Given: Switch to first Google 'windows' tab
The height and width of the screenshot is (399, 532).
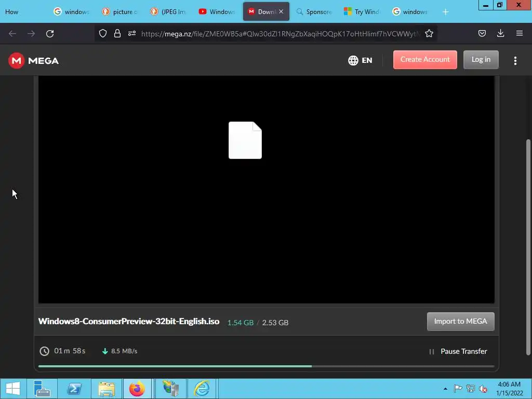Looking at the screenshot, I should click(72, 12).
